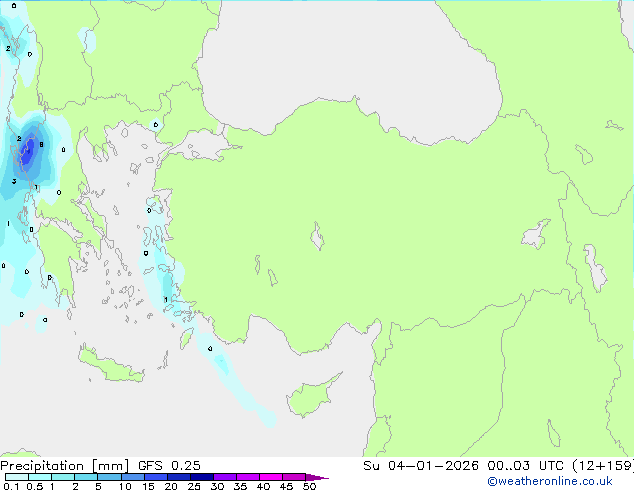Click the 1–2 mm legend color swatch
The height and width of the screenshot is (490, 634).
63,477
